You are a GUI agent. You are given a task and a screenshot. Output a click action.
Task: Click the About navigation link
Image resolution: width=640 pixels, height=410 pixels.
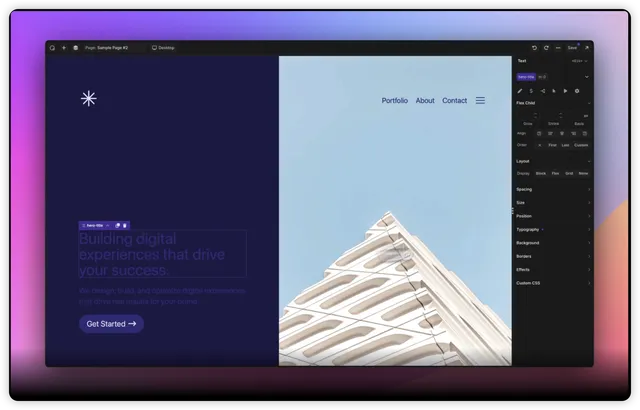[425, 100]
